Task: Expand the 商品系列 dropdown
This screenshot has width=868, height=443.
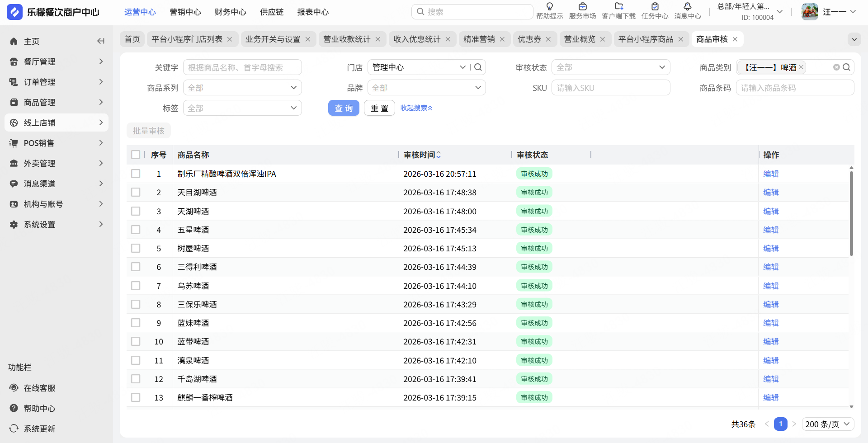Action: point(242,88)
